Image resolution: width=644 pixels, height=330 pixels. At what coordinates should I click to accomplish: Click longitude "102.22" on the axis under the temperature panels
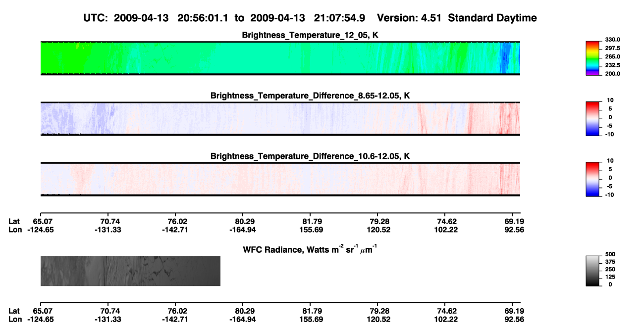click(x=445, y=230)
